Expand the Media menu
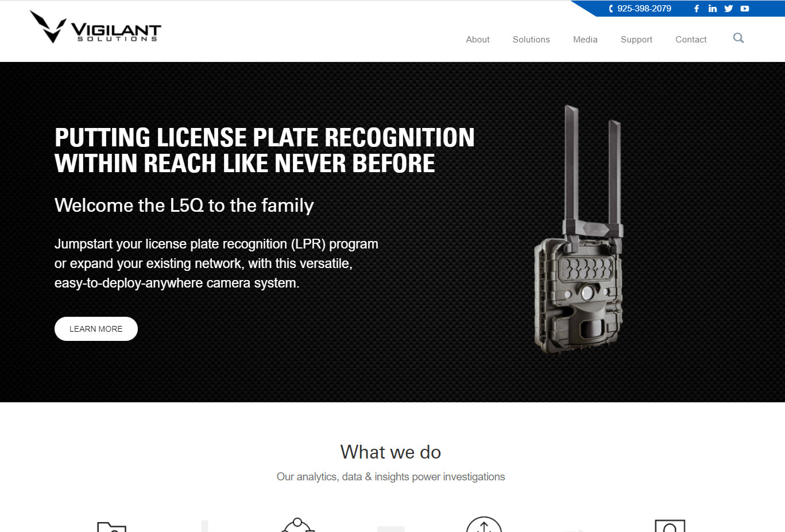The width and height of the screenshot is (785, 532). click(585, 40)
